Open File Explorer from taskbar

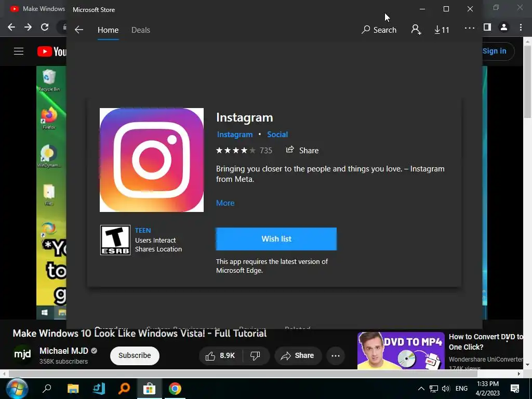point(73,389)
